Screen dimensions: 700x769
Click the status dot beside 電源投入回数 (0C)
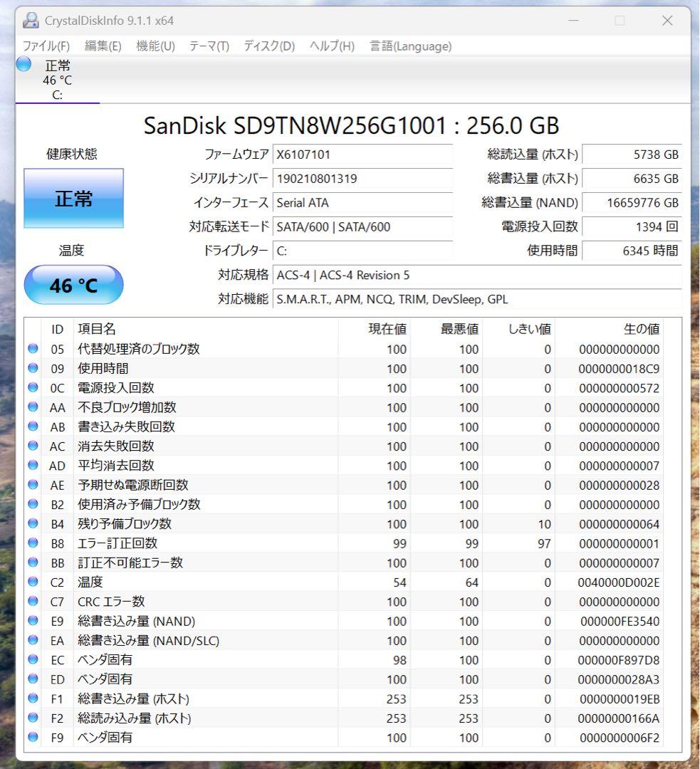[32, 388]
